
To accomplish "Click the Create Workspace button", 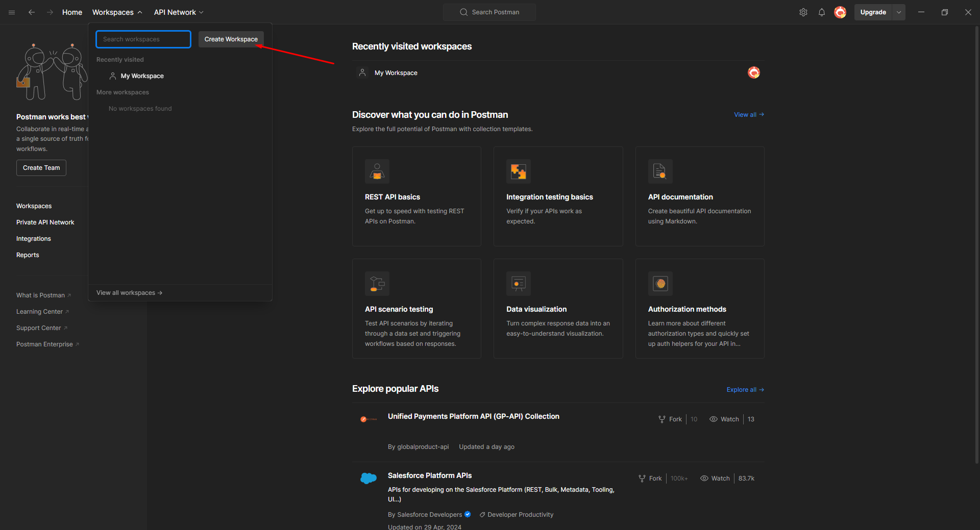I will coord(231,39).
